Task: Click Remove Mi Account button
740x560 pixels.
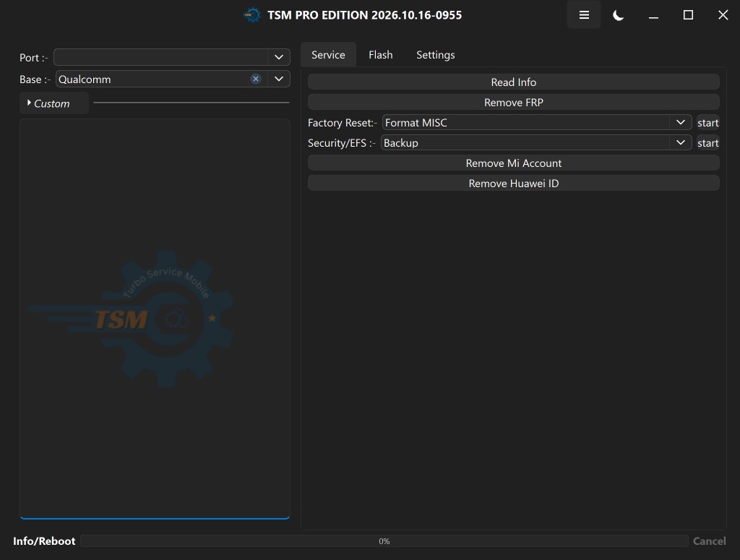Action: tap(514, 163)
